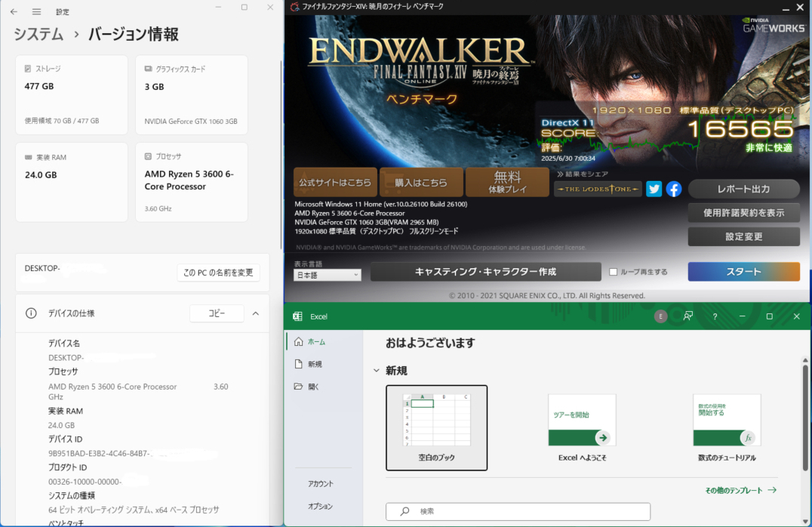The width and height of the screenshot is (812, 527).
Task: Click the レポート出力 button
Action: (x=743, y=190)
